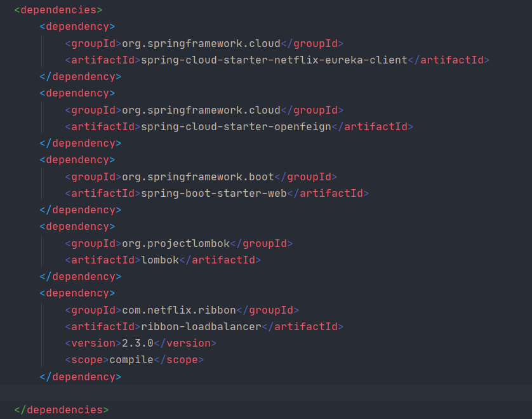Click the com.netflix.ribbon groupId value

pyautogui.click(x=179, y=310)
